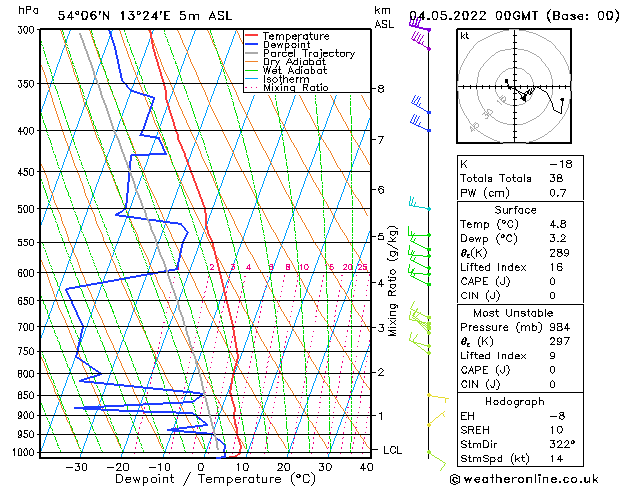Click the blue Dewpoint legend line swatch
The image size is (629, 486).
[x=251, y=44]
